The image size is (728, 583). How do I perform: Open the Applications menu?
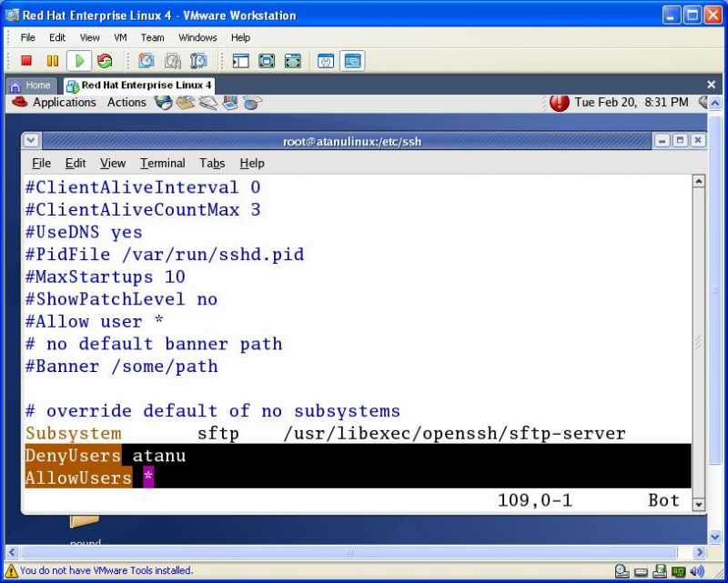64,102
